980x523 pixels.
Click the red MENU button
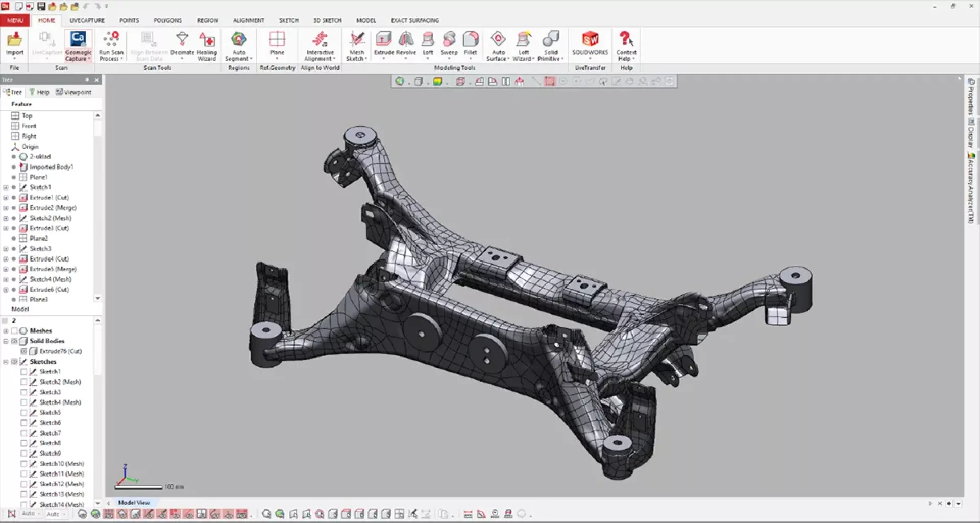click(x=15, y=20)
